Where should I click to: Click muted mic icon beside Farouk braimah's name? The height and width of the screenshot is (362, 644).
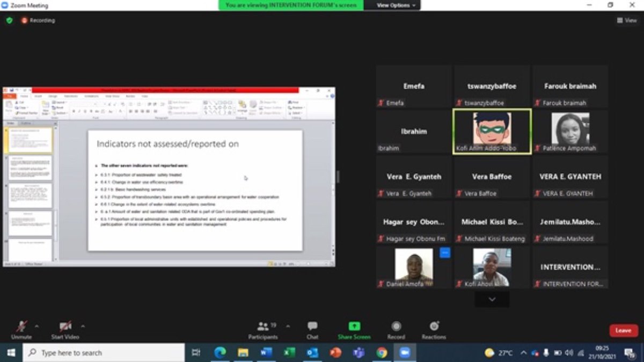pyautogui.click(x=538, y=103)
